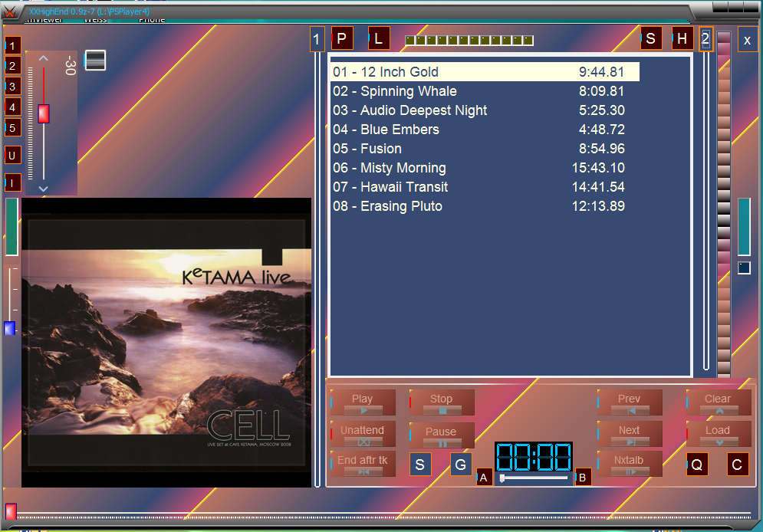
Task: Click the striped display icon beside volume
Action: (95, 61)
